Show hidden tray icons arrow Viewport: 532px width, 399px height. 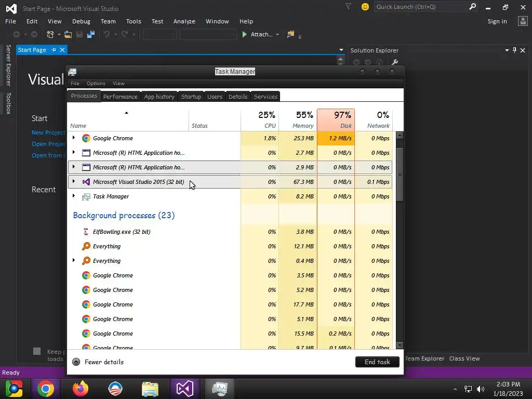(455, 389)
